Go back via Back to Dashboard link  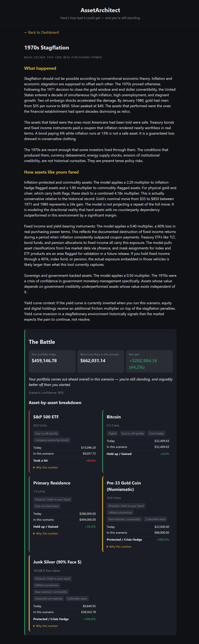pyautogui.click(x=41, y=33)
